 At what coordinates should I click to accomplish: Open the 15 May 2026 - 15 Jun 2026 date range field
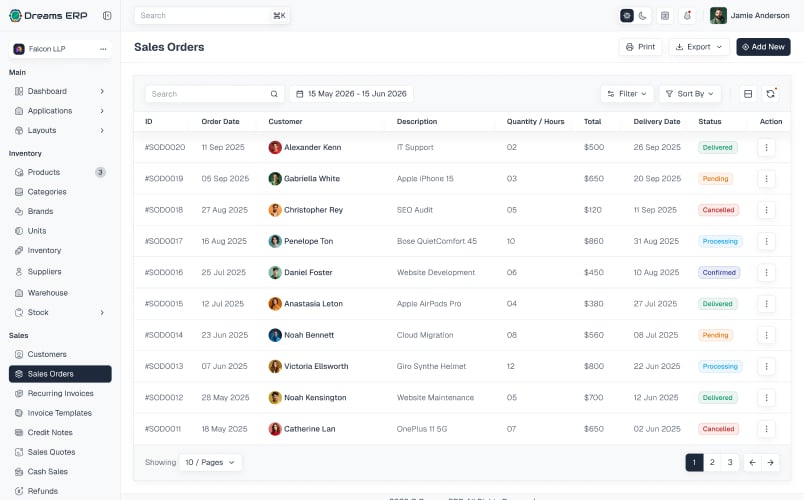351,94
